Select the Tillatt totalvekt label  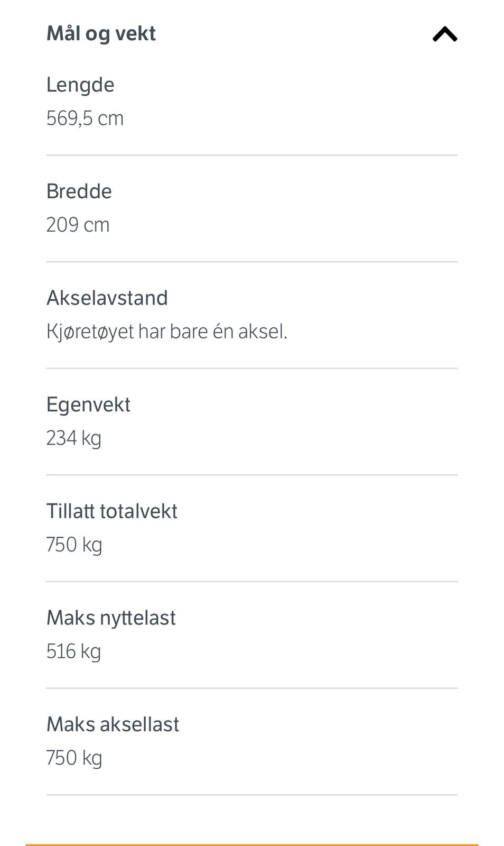tap(112, 511)
